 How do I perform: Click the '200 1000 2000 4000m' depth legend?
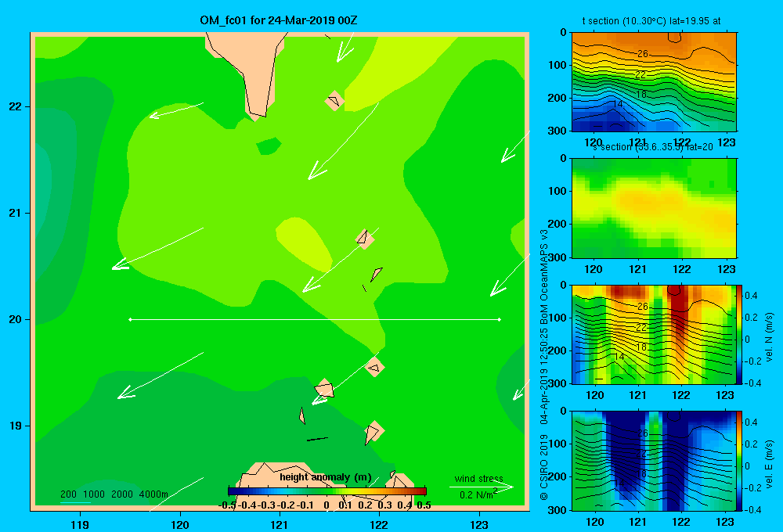click(x=114, y=494)
